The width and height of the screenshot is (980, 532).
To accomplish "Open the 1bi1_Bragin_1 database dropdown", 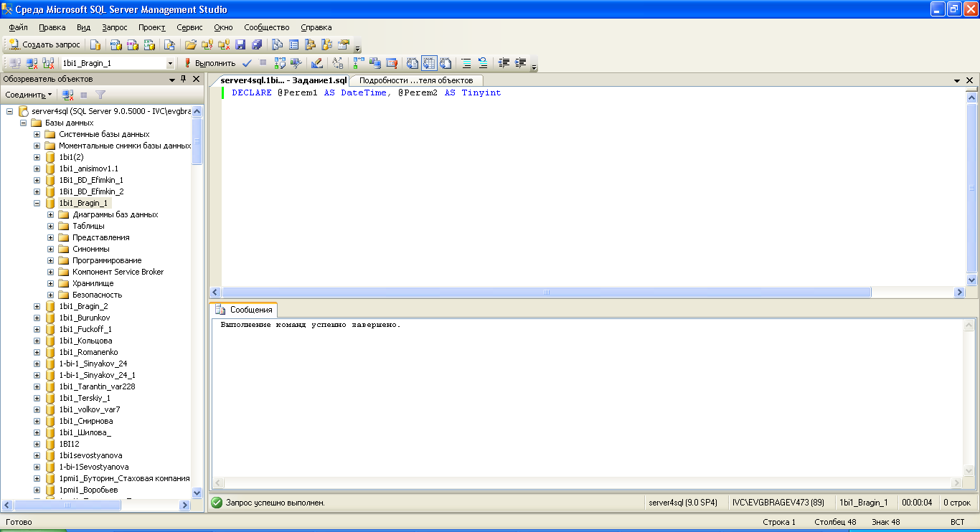I will tap(170, 63).
